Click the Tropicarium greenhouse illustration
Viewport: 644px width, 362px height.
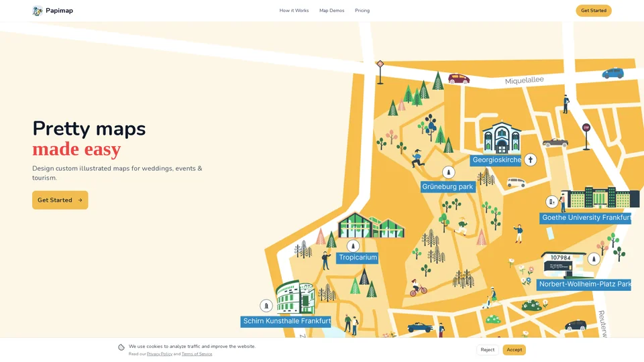[371, 225]
